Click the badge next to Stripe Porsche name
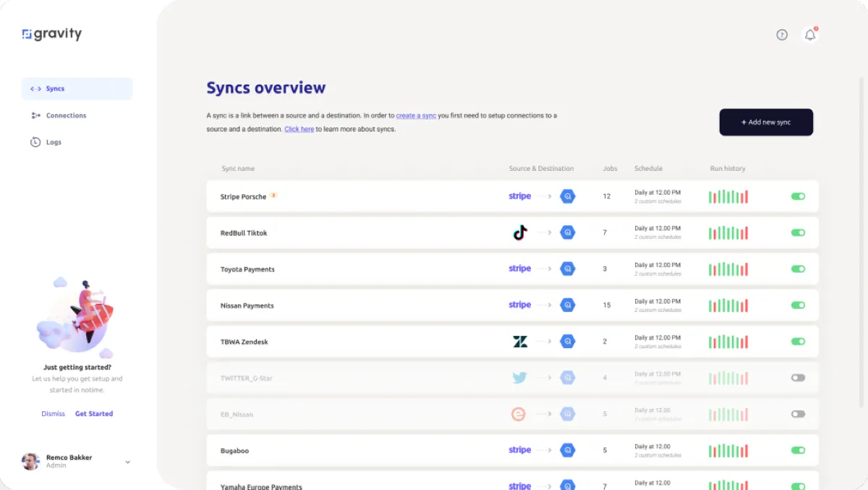Screen dimensions: 868x490 (273, 195)
